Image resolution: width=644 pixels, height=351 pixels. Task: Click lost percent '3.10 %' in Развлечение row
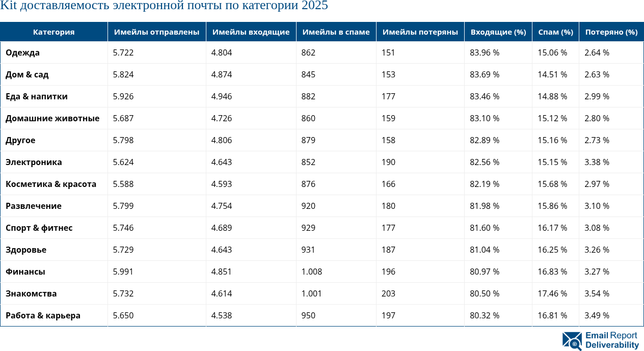click(597, 206)
